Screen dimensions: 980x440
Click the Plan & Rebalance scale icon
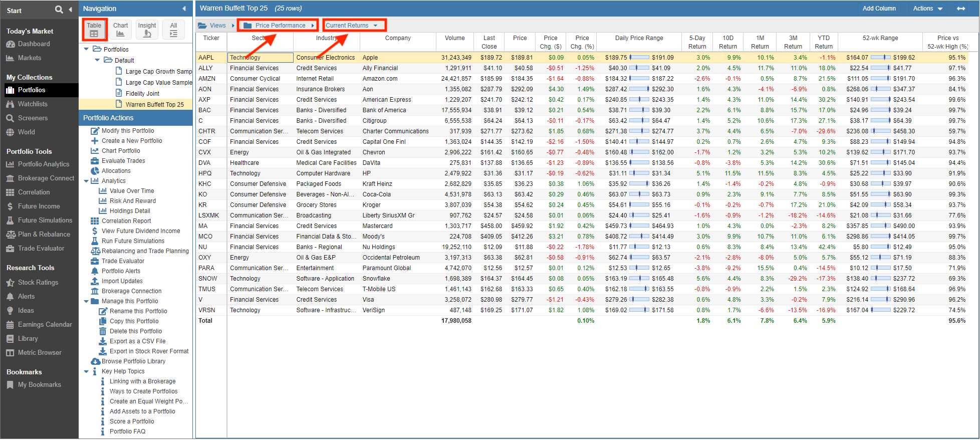tap(11, 235)
